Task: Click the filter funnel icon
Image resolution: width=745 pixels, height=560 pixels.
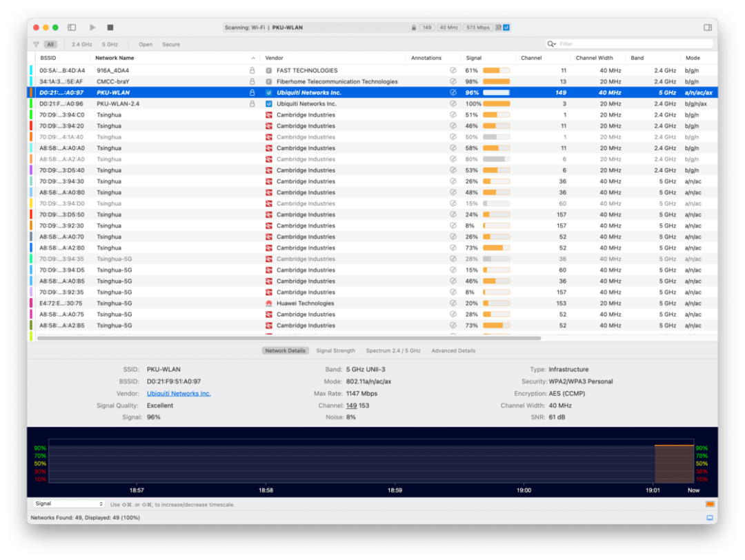Action: [36, 44]
